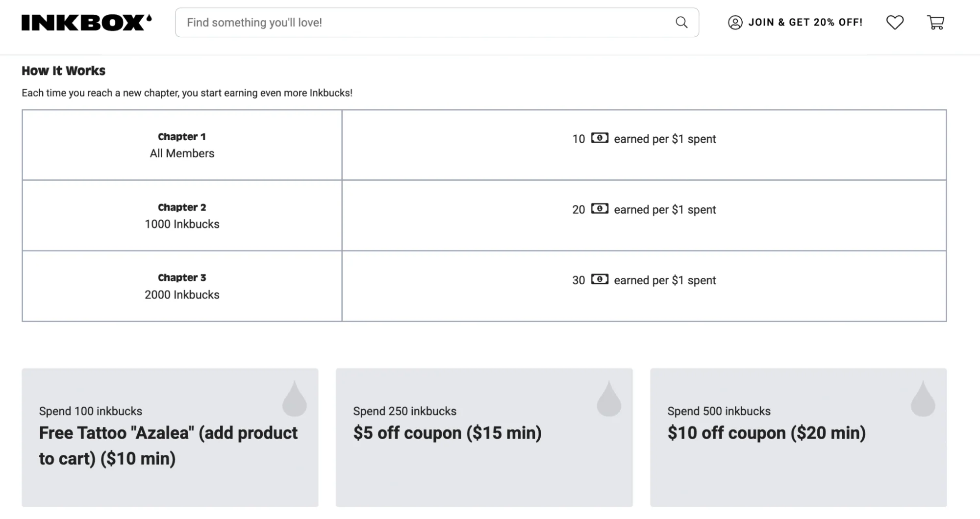
Task: Click the droplet icon on the 500 inkbucks card
Action: 923,398
